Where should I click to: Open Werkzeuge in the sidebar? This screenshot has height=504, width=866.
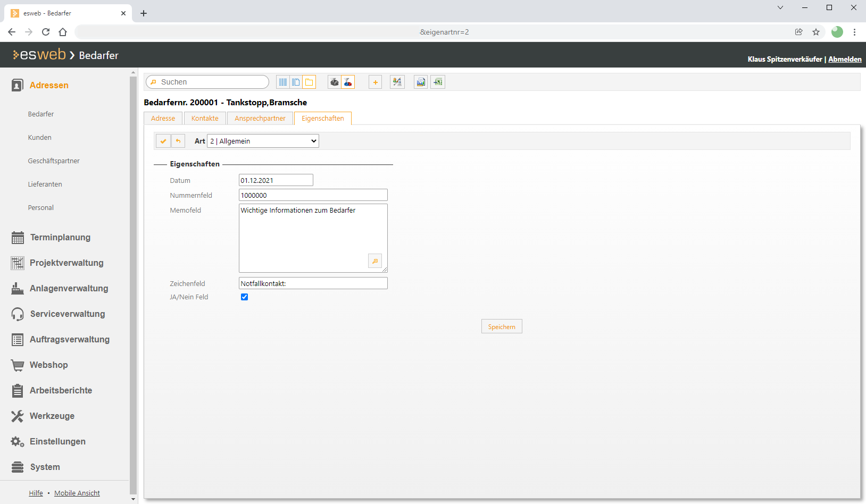tap(52, 416)
